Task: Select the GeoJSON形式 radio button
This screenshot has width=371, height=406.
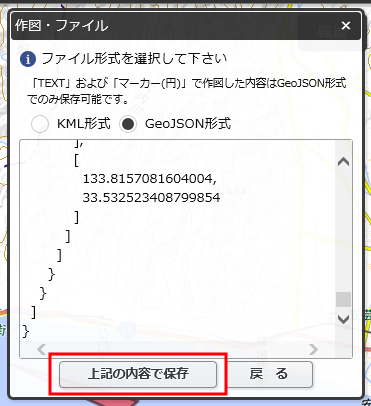Action: point(128,124)
